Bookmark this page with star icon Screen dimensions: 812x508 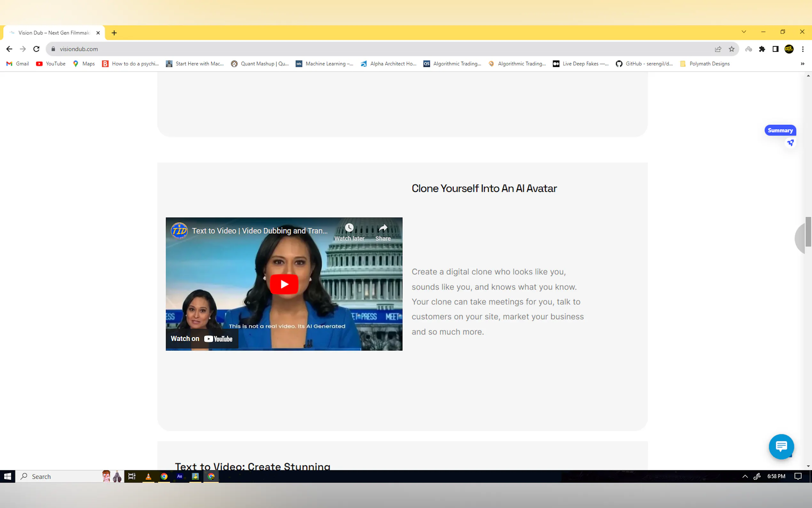point(731,49)
